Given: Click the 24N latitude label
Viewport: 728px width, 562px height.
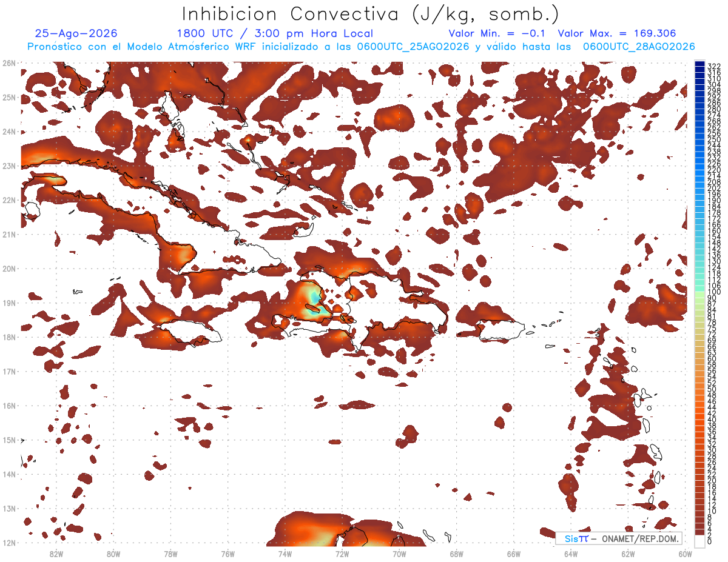Looking at the screenshot, I should [8, 132].
